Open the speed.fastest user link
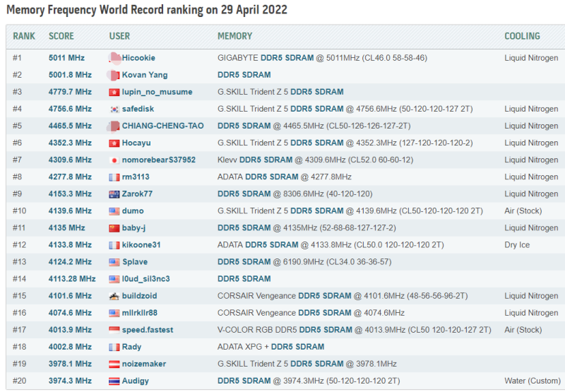The width and height of the screenshot is (565, 392). point(148,330)
